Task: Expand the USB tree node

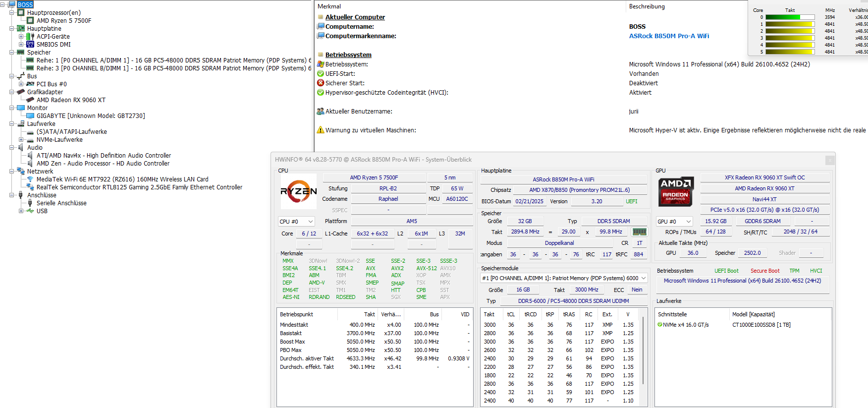Action: [21, 211]
